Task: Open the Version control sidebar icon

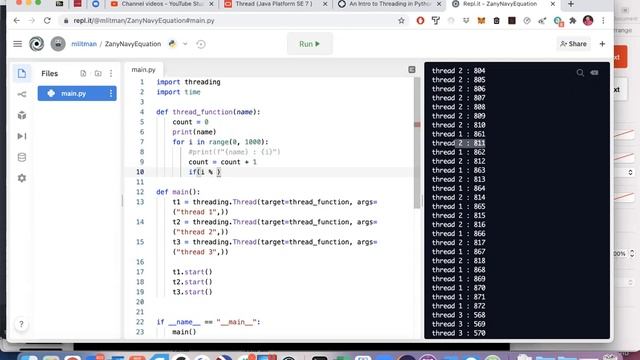Action: point(22,94)
